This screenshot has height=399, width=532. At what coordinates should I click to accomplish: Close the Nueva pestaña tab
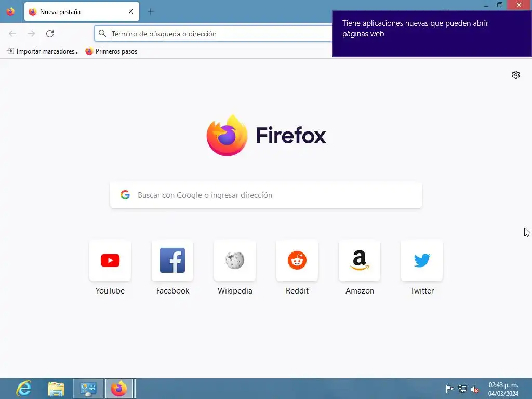pos(131,11)
